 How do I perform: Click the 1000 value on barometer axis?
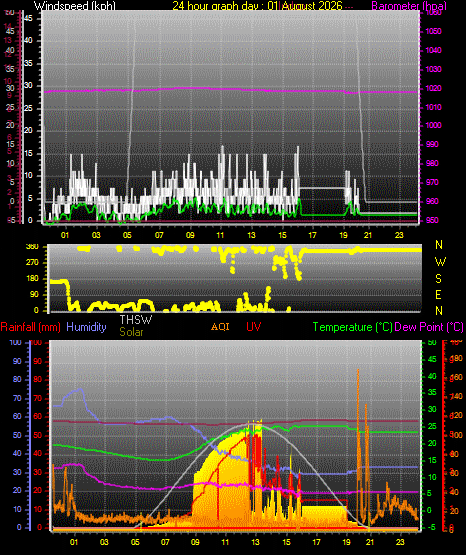(433, 125)
